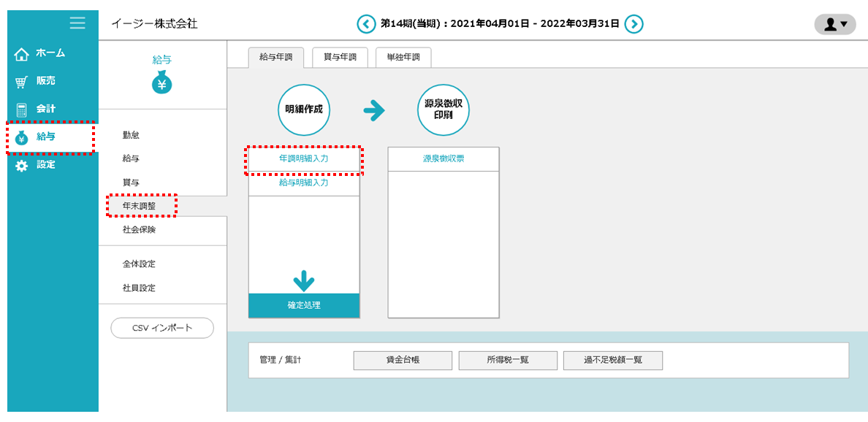Open the 会計 calculator icon
This screenshot has height=422, width=868.
pos(22,110)
